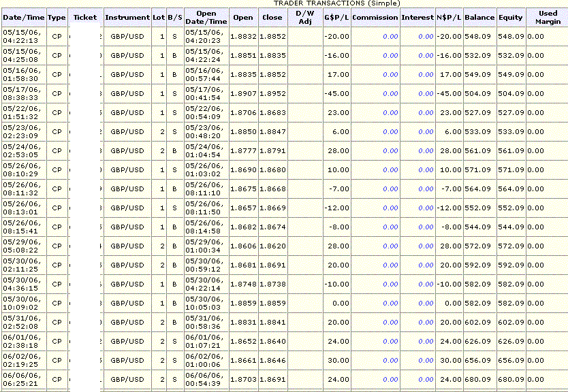This screenshot has height=392, width=568.
Task: Click the open price 1.8907 cell
Action: (242, 93)
